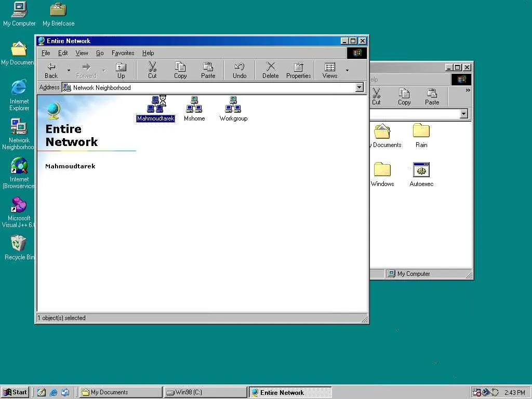Copy selection in Entire Network toolbar
The height and width of the screenshot is (399, 532).
(x=180, y=71)
